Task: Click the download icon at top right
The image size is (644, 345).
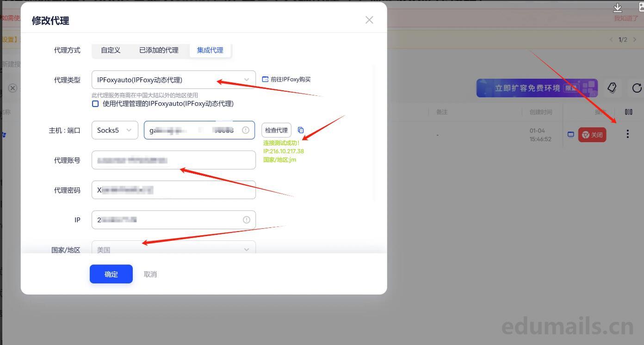Action: click(x=617, y=8)
